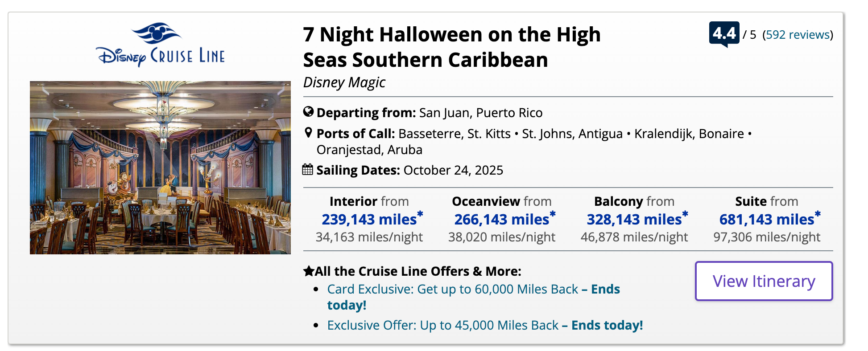
Task: Click the star icon beside Cruise Line Offers
Action: coord(308,271)
